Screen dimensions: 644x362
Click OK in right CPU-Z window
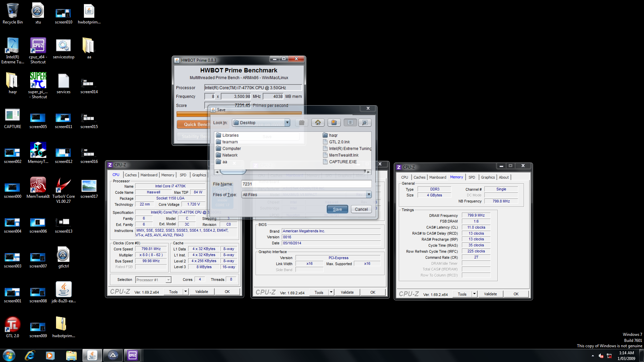coord(516,294)
